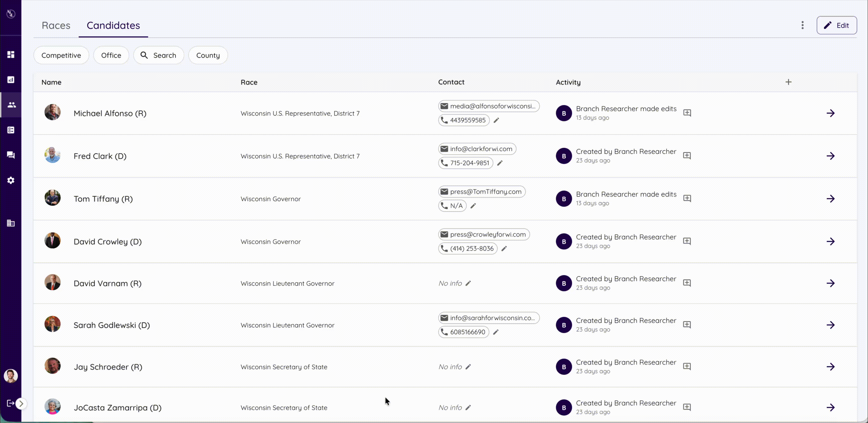
Task: Click the user profile avatar in sidebar
Action: [x=11, y=376]
